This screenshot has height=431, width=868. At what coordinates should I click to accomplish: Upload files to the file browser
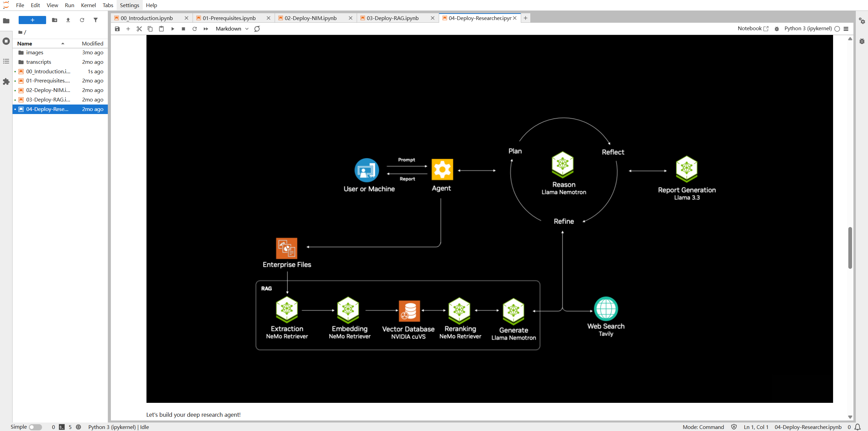point(68,20)
